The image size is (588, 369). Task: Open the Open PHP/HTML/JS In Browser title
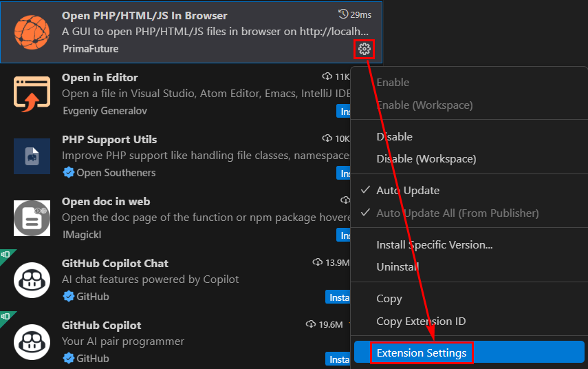coord(144,15)
